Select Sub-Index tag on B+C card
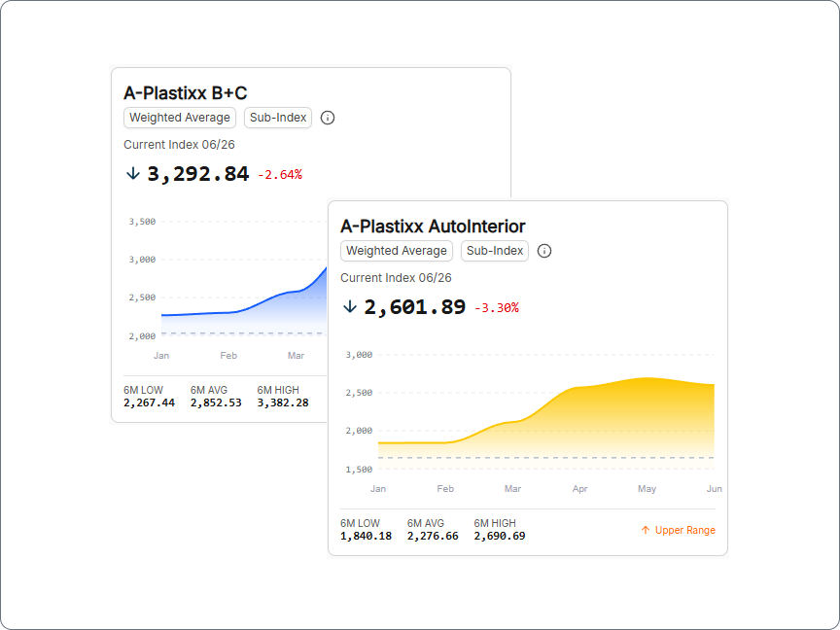The width and height of the screenshot is (840, 630). (x=278, y=118)
